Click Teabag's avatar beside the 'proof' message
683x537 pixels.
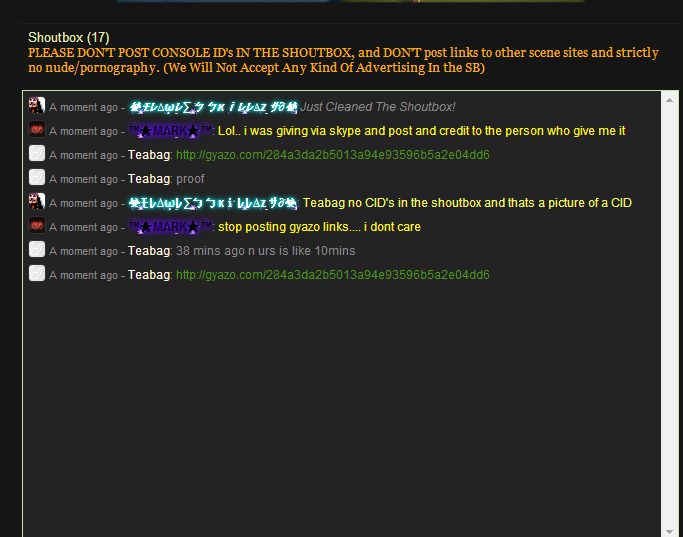point(37,177)
